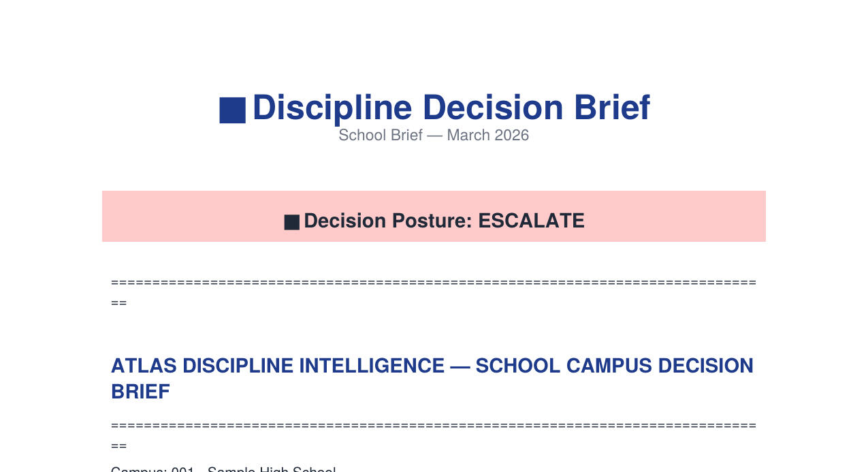The width and height of the screenshot is (868, 472).
Task: Click the short == below the second separator
Action: click(119, 445)
